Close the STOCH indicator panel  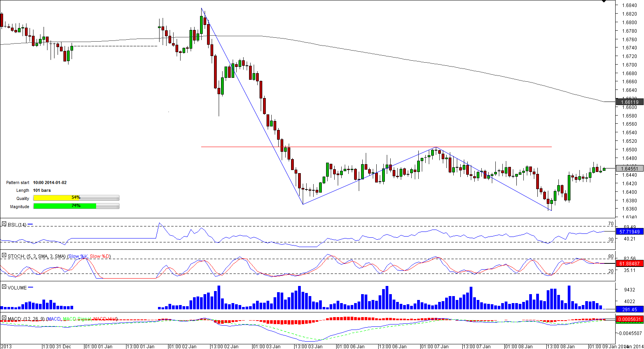(4, 256)
